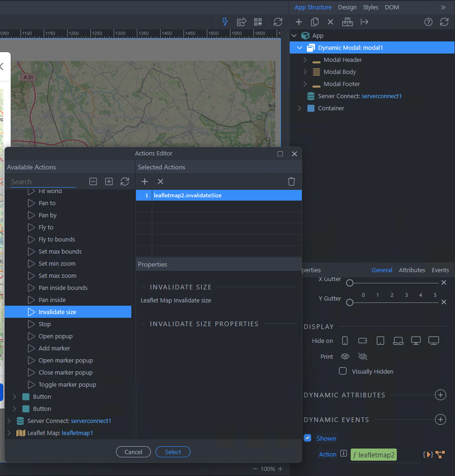Uncheck the Shown event checkbox
This screenshot has height=476, width=455.
[307, 438]
